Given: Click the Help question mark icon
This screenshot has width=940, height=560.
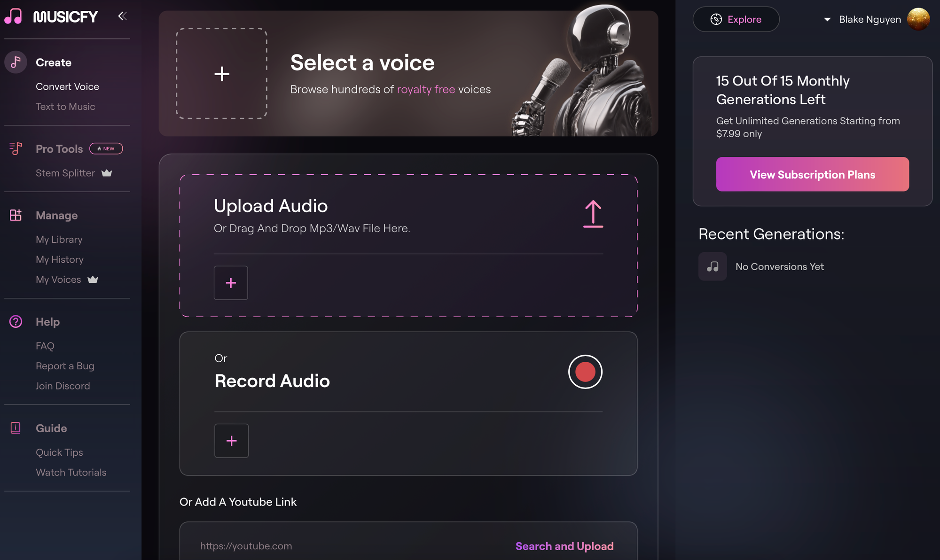Looking at the screenshot, I should [x=16, y=322].
